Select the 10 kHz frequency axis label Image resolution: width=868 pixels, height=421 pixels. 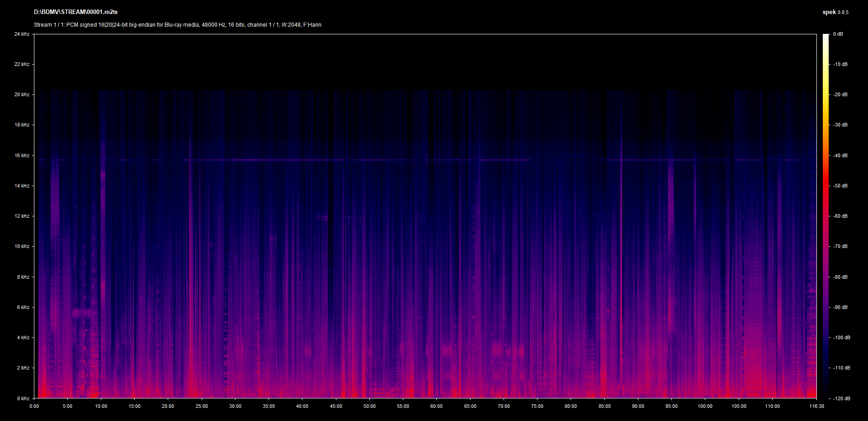(22, 246)
